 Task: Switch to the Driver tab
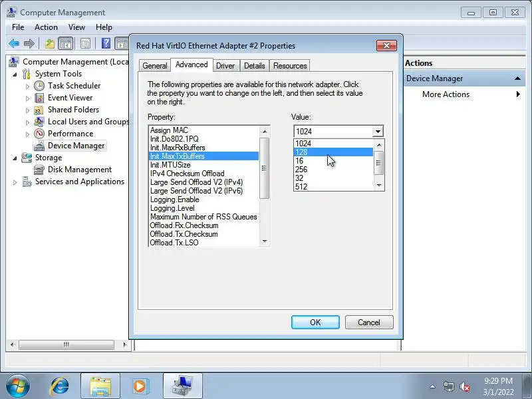(225, 66)
